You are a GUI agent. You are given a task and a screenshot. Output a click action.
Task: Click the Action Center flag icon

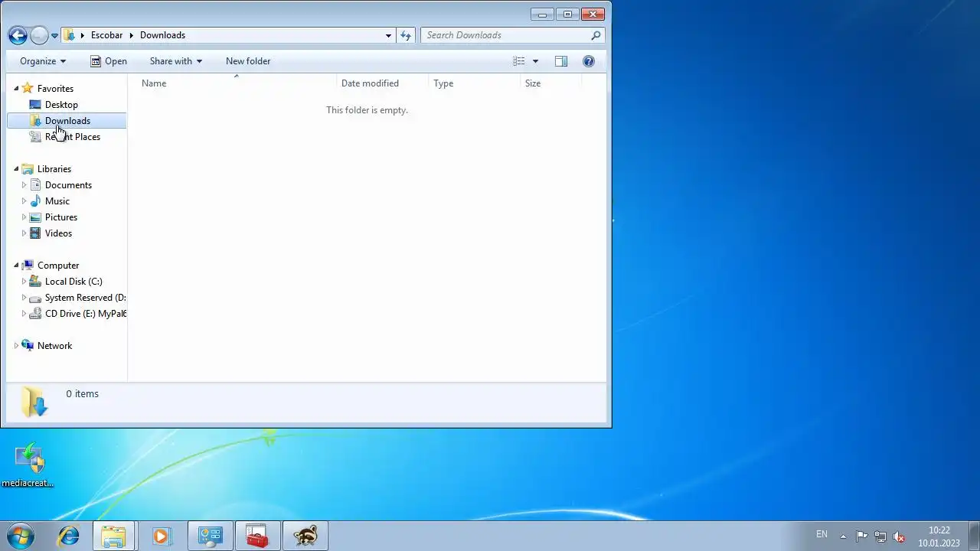pos(861,536)
